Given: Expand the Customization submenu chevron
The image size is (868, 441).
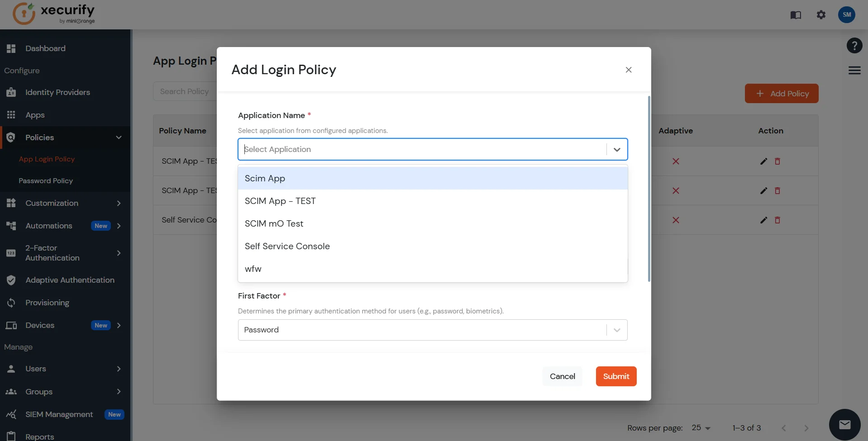Looking at the screenshot, I should [119, 203].
